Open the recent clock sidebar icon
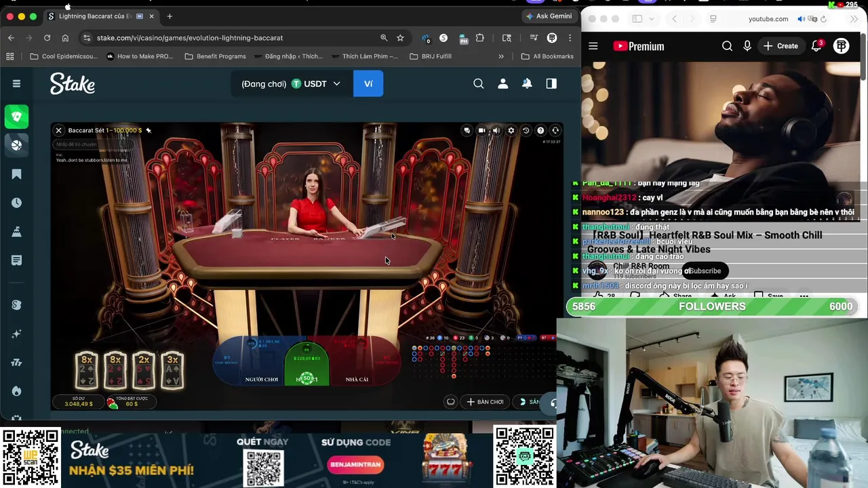Viewport: 868px width, 488px height. [16, 203]
